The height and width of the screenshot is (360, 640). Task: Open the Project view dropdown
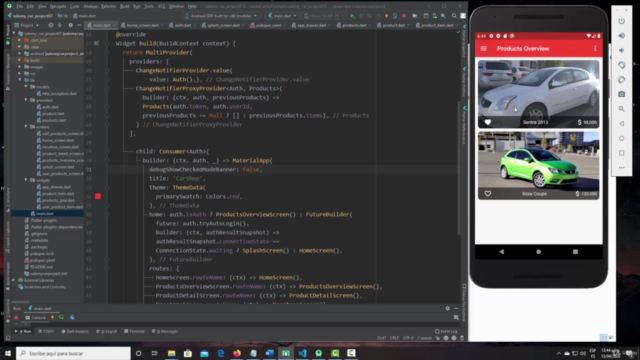(x=27, y=25)
